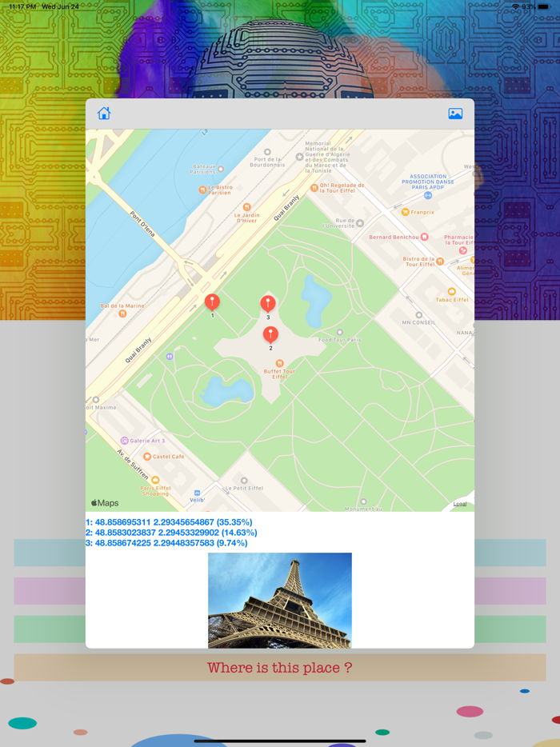560x747 pixels.
Task: Tap result 1 coordinates with 35.35%
Action: [x=169, y=522]
